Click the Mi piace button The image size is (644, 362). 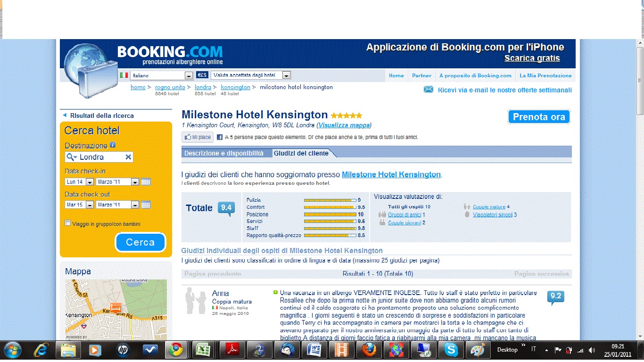[198, 137]
